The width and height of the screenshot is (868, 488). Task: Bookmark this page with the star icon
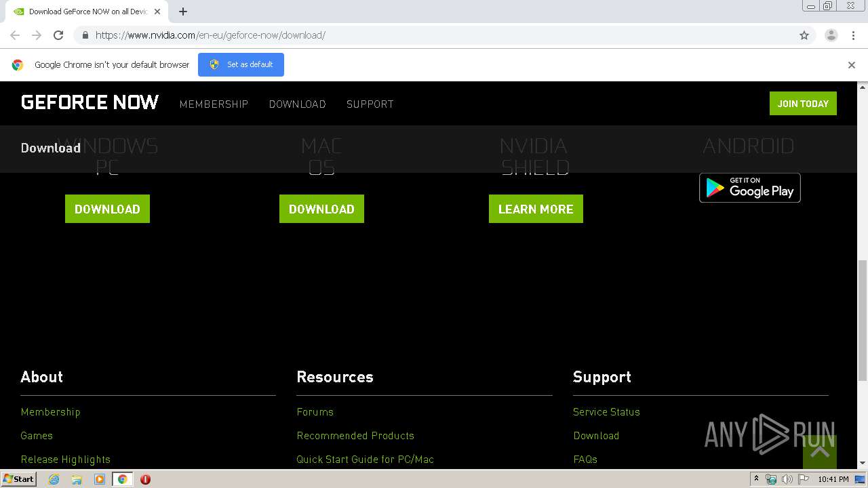804,35
